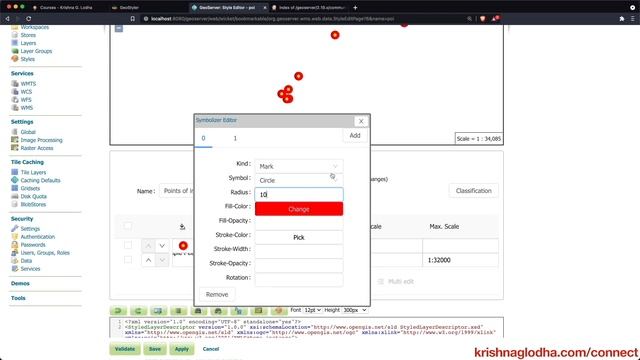Click the Radius input field
Viewport: 640px width, 360px height.
299,194
